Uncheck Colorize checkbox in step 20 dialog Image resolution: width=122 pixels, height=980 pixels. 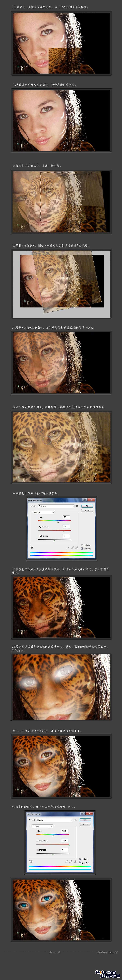(x=81, y=859)
